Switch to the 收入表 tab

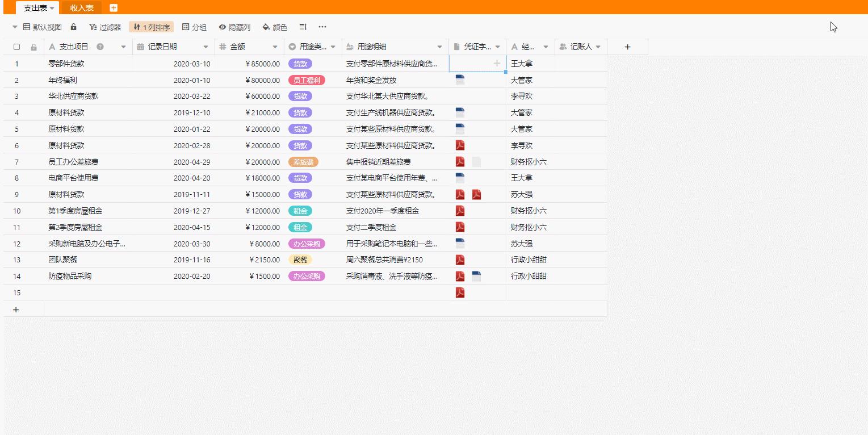tap(82, 7)
